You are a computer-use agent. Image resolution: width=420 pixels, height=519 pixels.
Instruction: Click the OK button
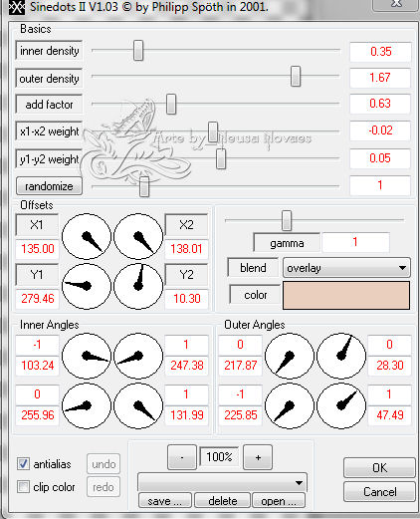click(379, 467)
